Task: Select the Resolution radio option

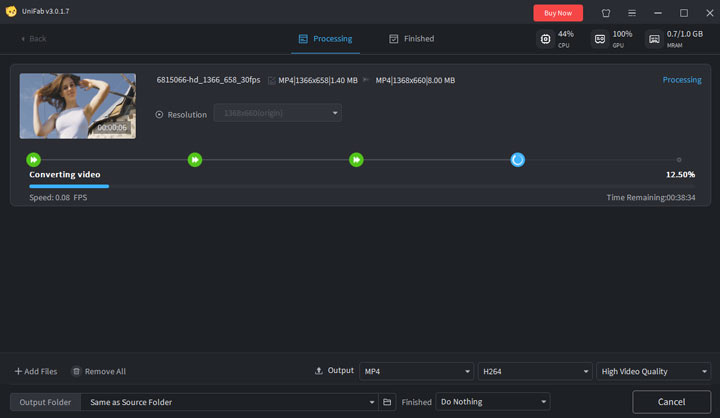Action: coord(159,114)
